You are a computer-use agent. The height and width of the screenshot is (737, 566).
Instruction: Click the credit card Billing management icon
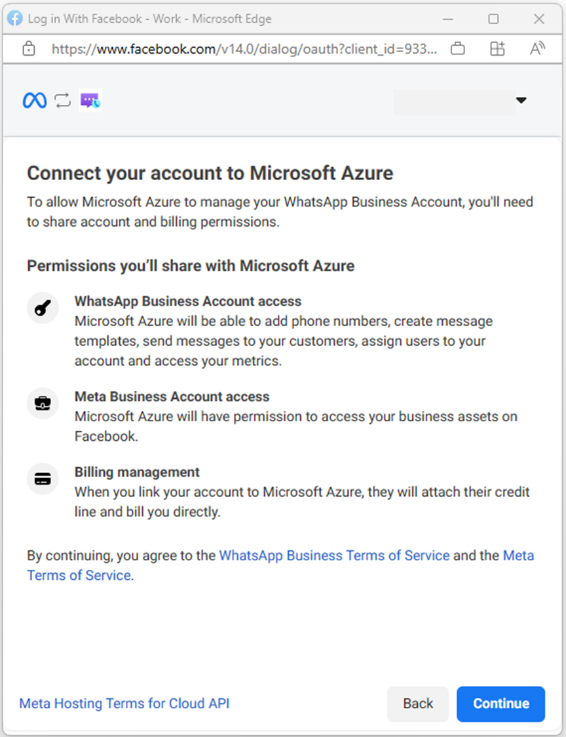click(x=43, y=479)
